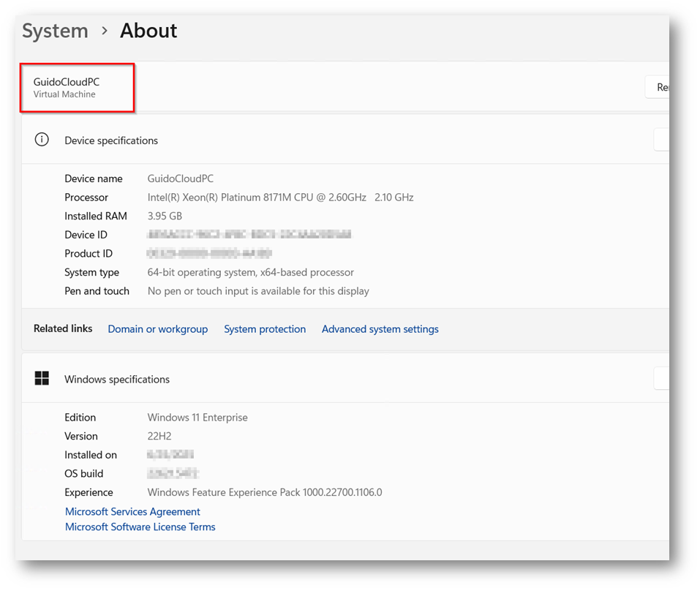Click the Experience label

click(x=89, y=492)
